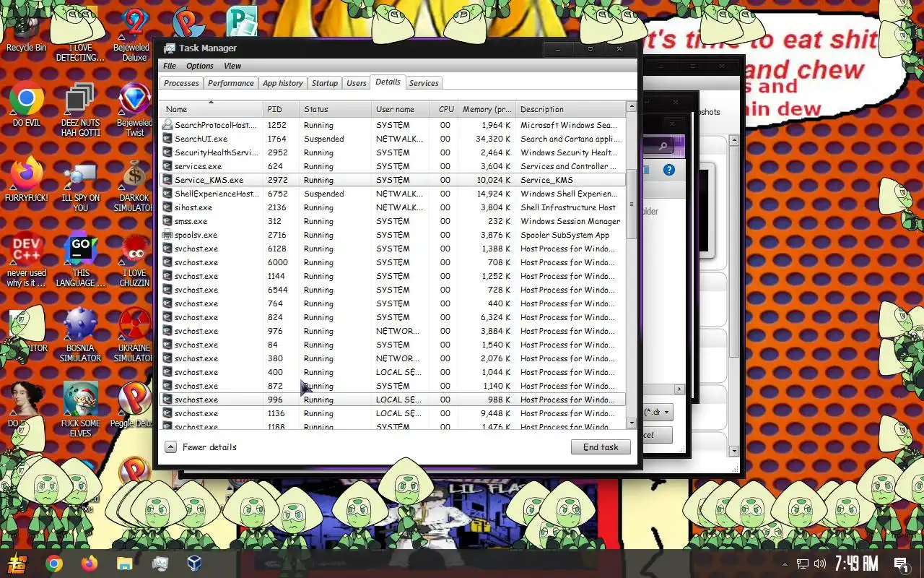This screenshot has width=924, height=578.
Task: Select the sihost.exe process row
Action: [x=393, y=207]
